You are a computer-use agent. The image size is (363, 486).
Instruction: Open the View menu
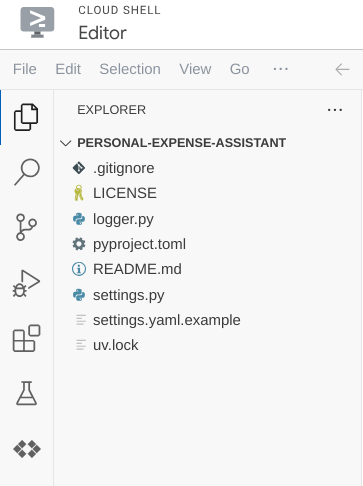point(195,69)
